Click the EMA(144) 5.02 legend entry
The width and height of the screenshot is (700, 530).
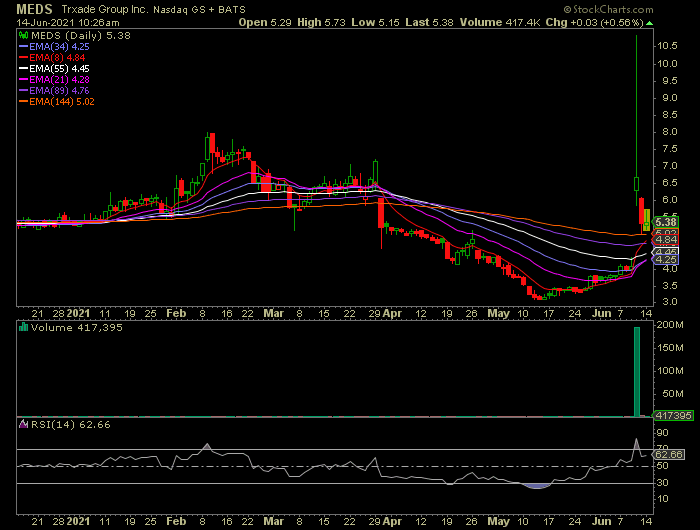click(x=57, y=102)
